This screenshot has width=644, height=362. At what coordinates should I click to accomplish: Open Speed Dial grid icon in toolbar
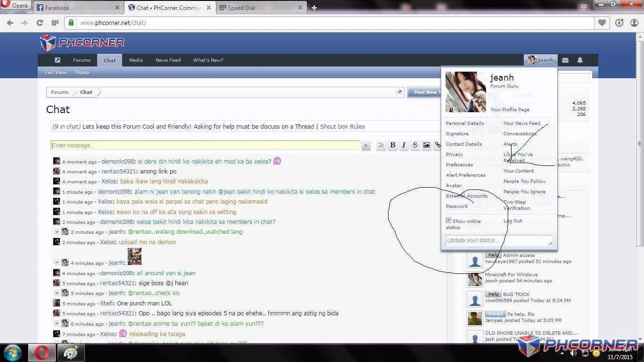pyautogui.click(x=55, y=23)
